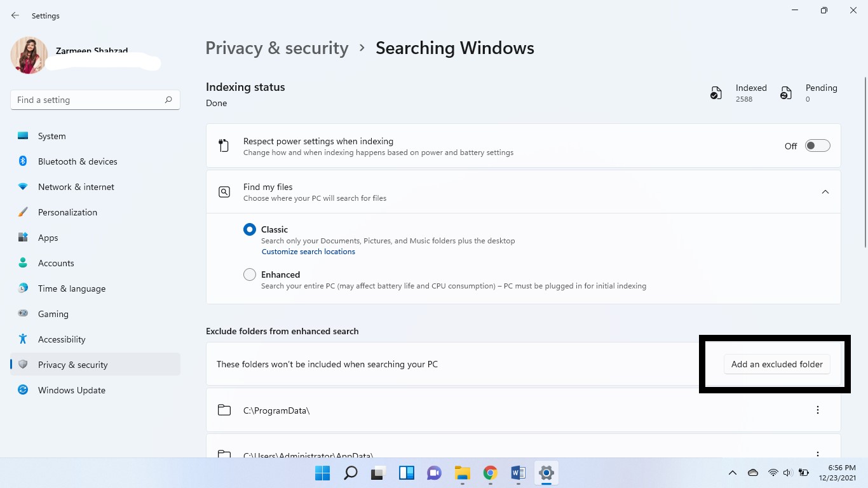Open the Start menu on taskbar
Screen dimensions: 868x488
(x=323, y=473)
